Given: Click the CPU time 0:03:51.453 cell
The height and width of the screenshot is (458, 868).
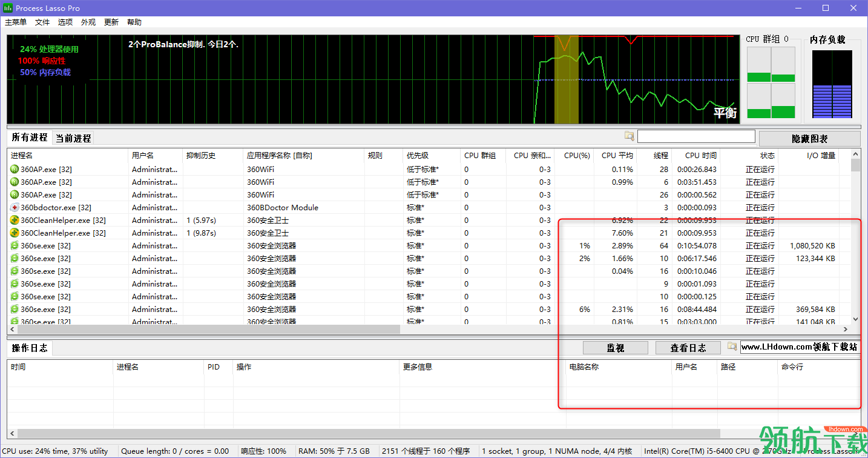Looking at the screenshot, I should (x=696, y=182).
